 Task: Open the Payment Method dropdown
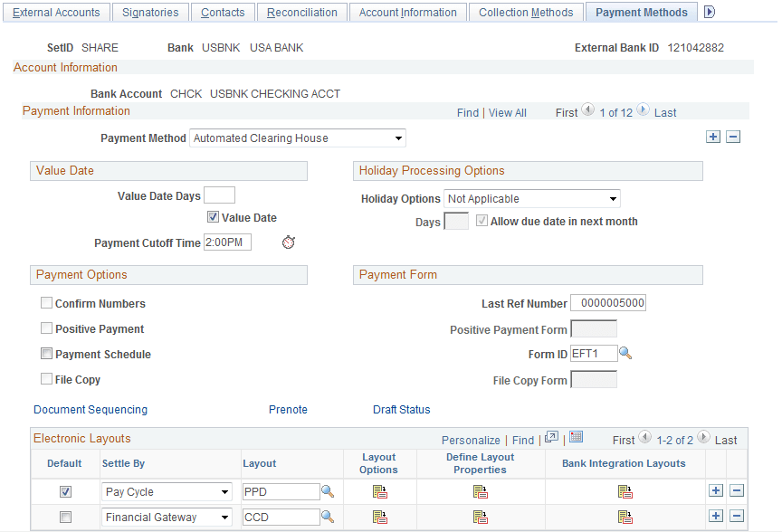[x=398, y=138]
